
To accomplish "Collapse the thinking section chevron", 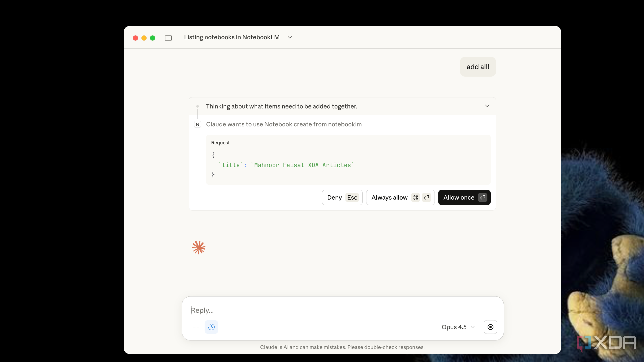I will (x=487, y=106).
